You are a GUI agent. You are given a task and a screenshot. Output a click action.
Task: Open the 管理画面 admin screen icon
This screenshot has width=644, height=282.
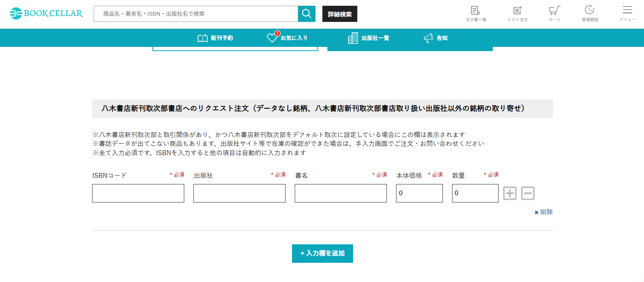pos(590,14)
